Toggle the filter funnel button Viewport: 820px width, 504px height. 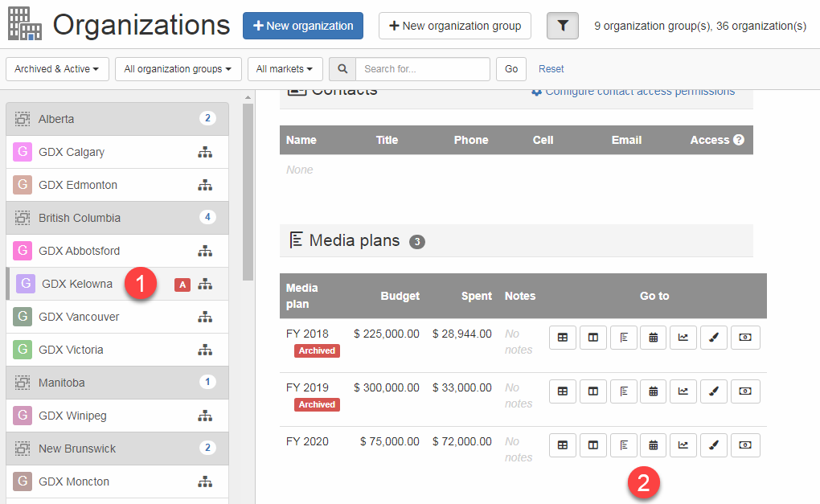coord(563,26)
